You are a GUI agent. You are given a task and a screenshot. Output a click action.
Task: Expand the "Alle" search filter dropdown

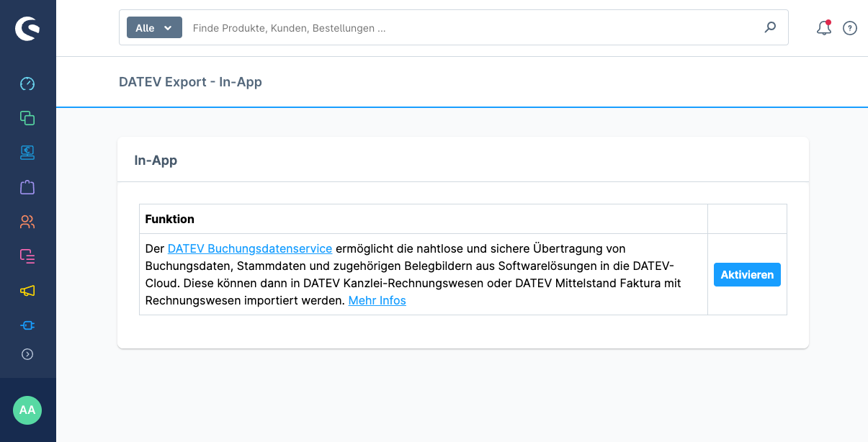(154, 28)
